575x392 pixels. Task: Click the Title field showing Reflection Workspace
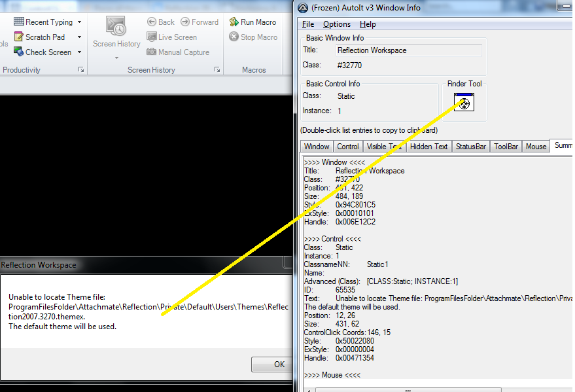point(409,50)
